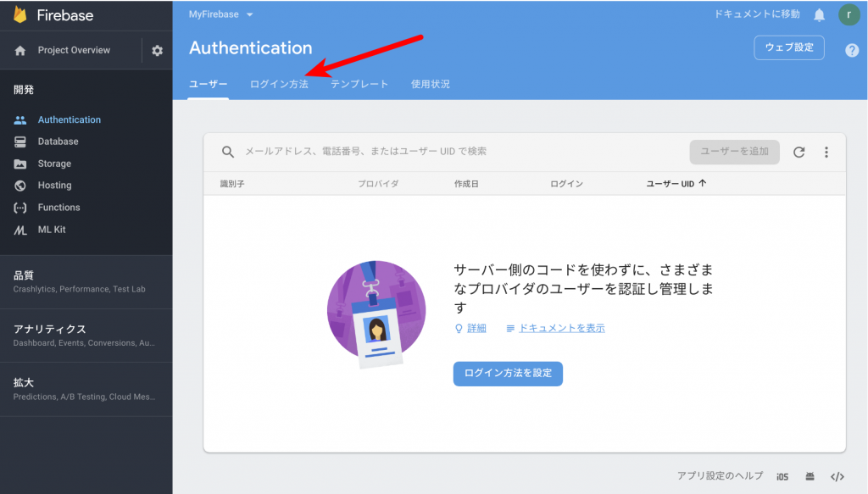Open the three-dot overflow menu

point(826,152)
